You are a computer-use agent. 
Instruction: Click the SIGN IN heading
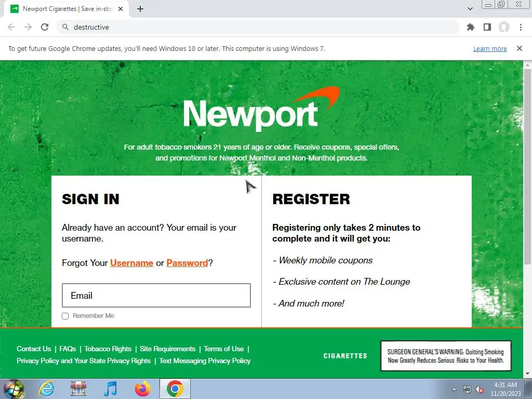90,199
